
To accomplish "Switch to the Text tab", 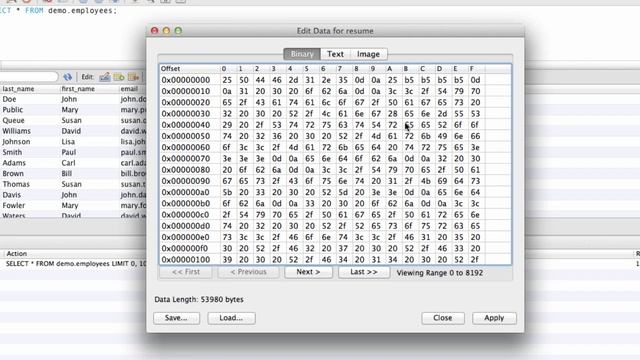I will coord(335,54).
